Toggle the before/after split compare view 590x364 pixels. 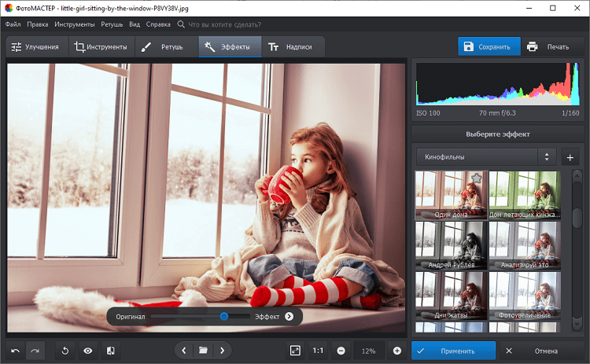point(110,351)
